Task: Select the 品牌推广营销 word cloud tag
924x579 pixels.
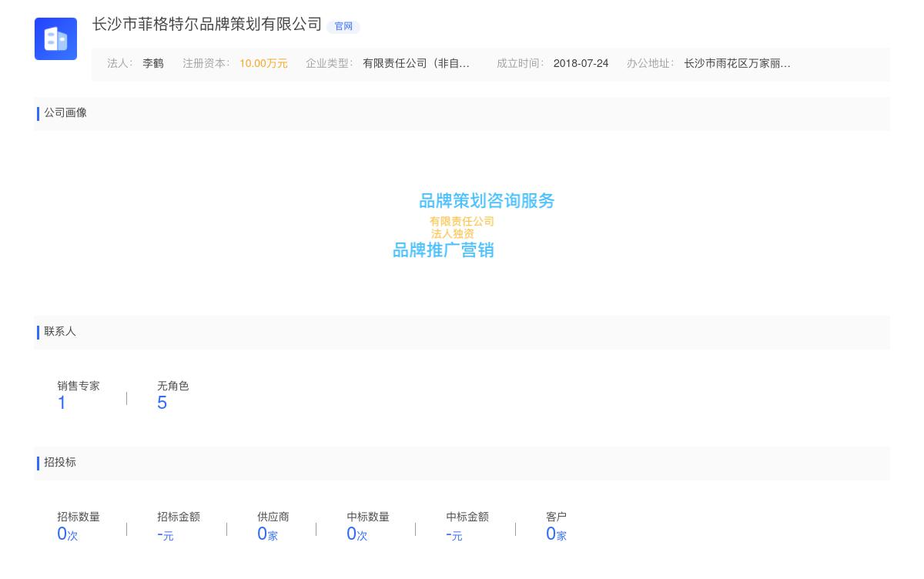Action: [443, 249]
